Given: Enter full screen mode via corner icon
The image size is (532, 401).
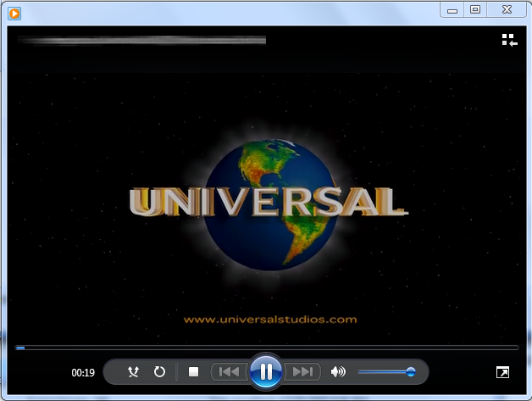Looking at the screenshot, I should (502, 372).
